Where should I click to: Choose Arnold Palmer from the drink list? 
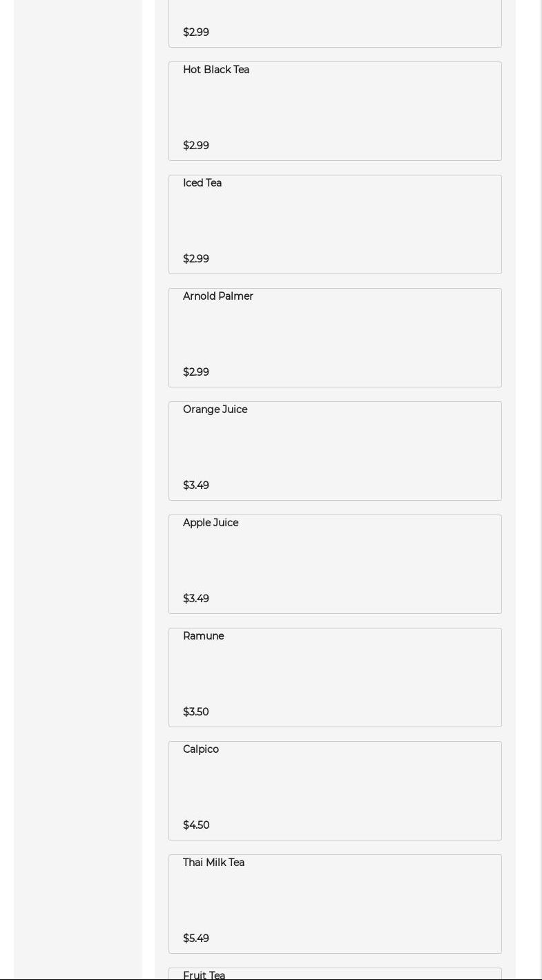pos(335,338)
